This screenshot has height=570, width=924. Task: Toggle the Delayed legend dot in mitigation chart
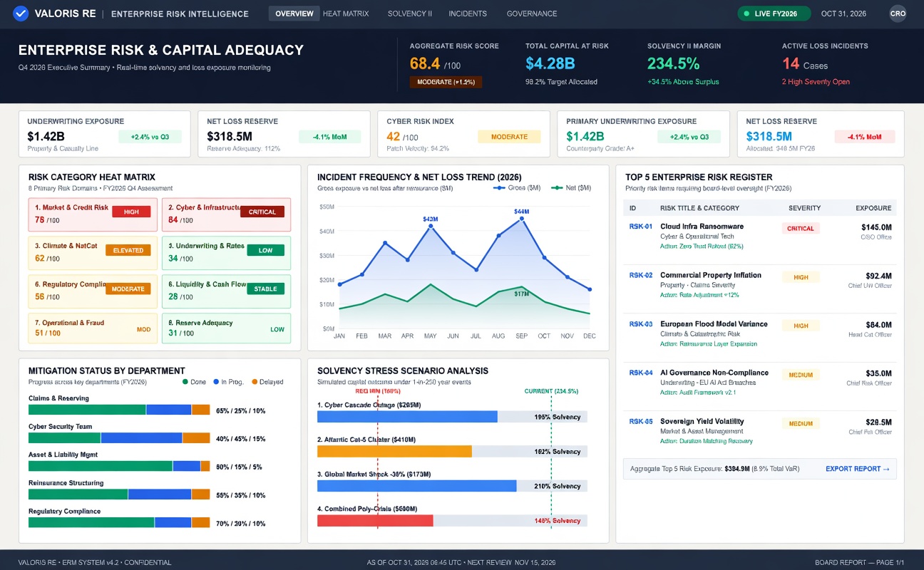click(x=254, y=382)
